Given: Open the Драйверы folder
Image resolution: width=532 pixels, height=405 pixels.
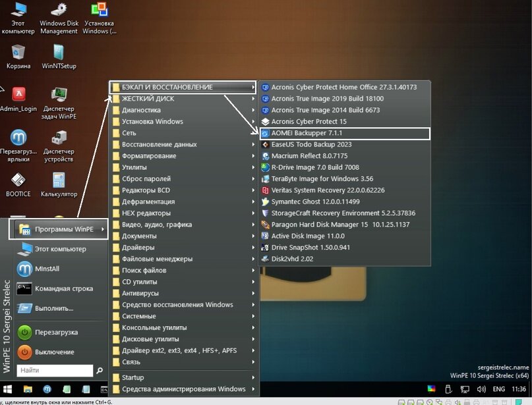Looking at the screenshot, I should [x=183, y=248].
